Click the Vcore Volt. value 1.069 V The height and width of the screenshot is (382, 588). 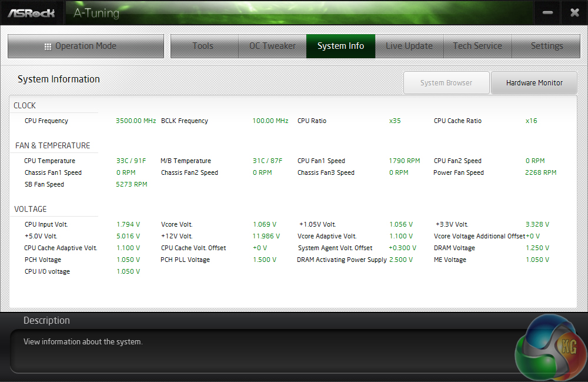tap(265, 224)
